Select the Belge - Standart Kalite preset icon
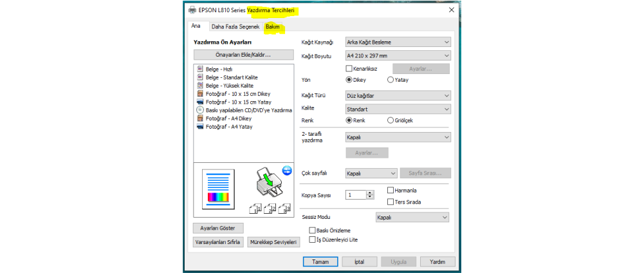Image resolution: width=644 pixels, height=273 pixels. (x=200, y=77)
